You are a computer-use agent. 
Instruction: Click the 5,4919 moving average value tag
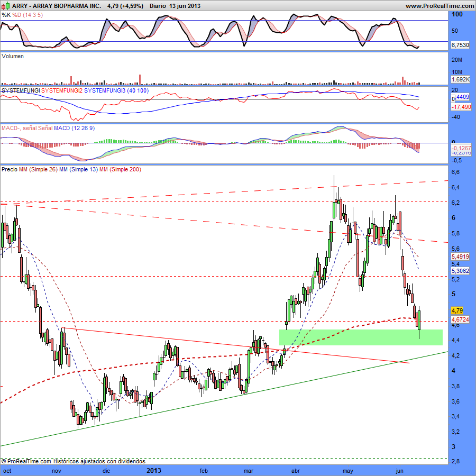pyautogui.click(x=460, y=257)
